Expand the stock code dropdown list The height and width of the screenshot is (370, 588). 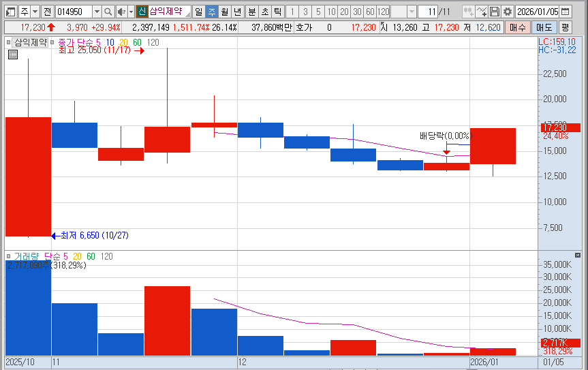97,12
